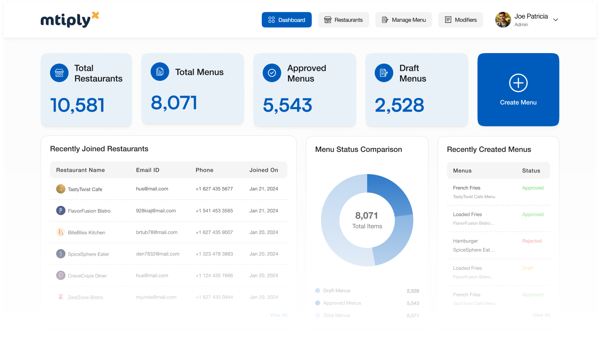Click the FlavorFusion Bistro logo icon
The image size is (600, 364).
[61, 210]
